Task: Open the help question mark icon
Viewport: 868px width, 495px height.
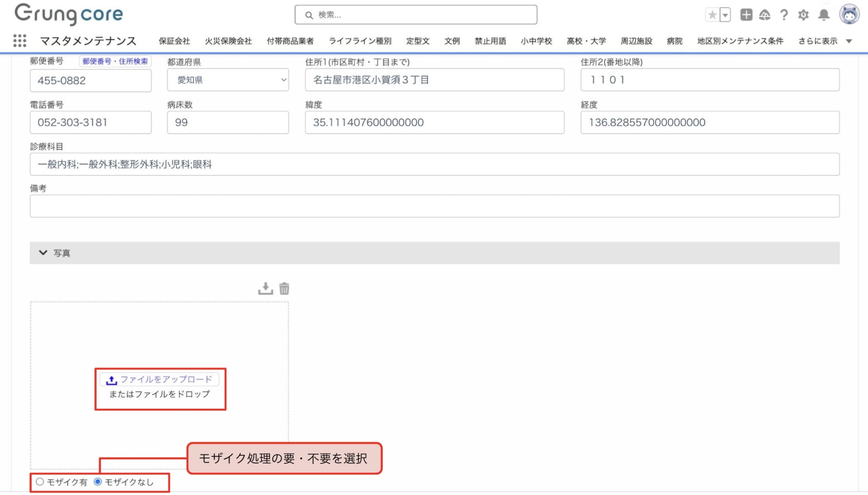Action: click(784, 15)
